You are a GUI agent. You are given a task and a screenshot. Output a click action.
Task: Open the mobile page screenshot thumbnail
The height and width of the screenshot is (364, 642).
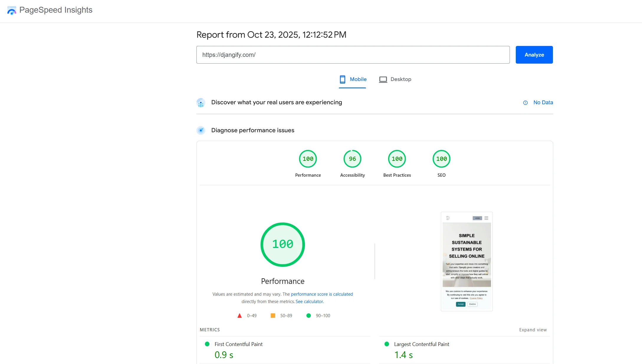click(x=467, y=261)
